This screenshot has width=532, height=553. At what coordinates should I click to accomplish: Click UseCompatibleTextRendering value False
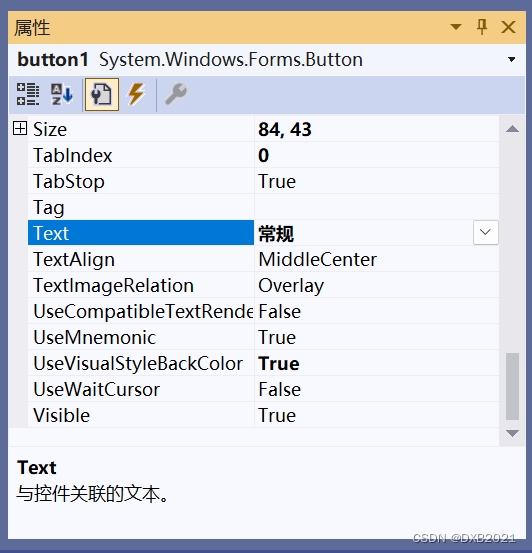[x=279, y=312]
